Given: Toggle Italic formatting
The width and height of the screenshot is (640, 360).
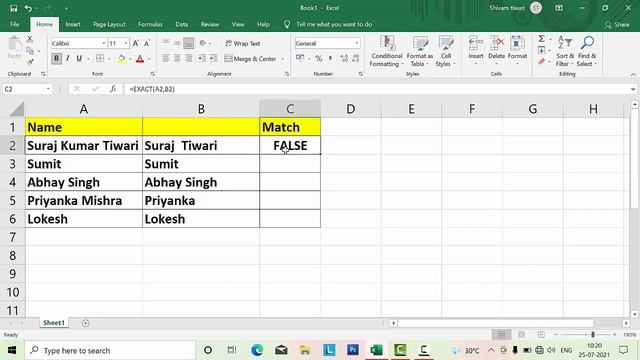Looking at the screenshot, I should pos(68,58).
